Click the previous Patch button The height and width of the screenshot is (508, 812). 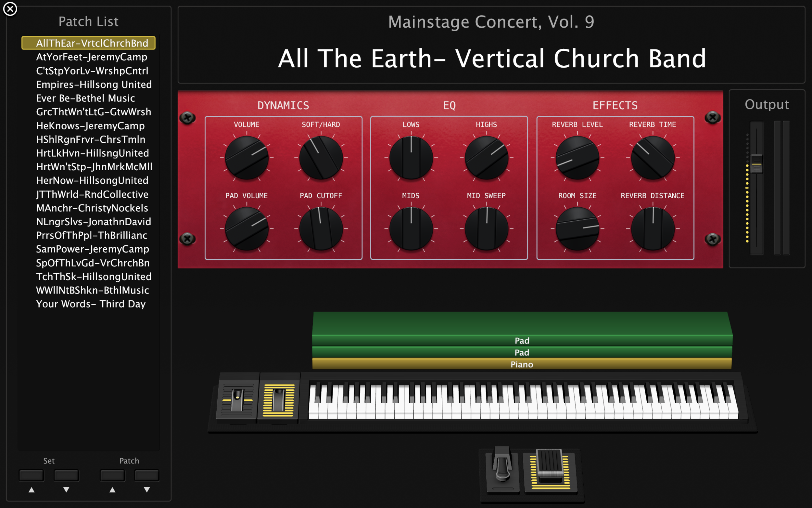(112, 475)
